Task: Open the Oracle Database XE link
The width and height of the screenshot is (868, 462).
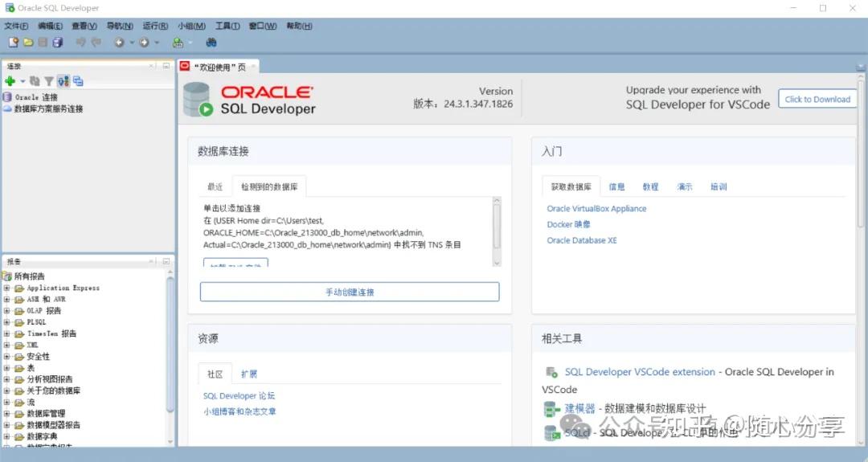Action: pos(581,240)
